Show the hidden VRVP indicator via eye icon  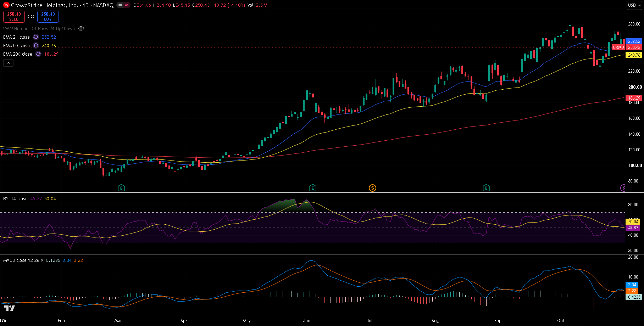(x=81, y=28)
